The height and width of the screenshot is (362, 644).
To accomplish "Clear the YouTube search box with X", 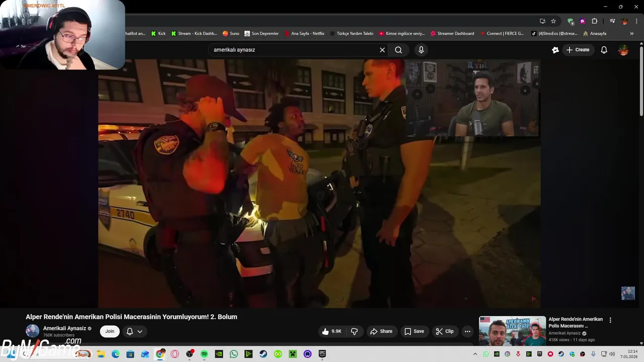I will [x=382, y=50].
